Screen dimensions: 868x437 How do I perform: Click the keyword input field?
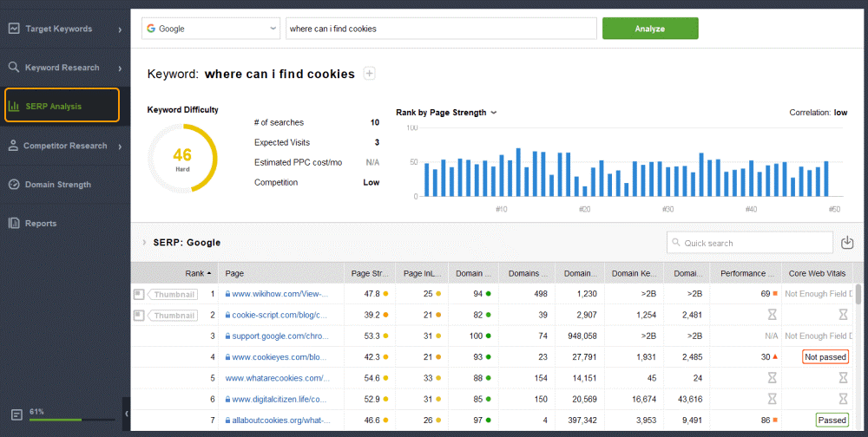[x=441, y=29]
